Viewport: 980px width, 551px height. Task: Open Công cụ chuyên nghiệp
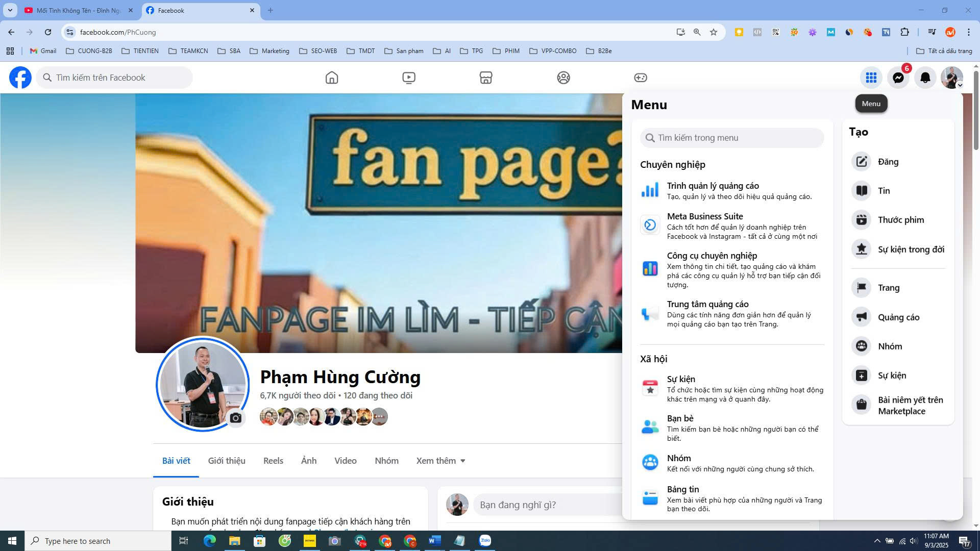point(732,270)
